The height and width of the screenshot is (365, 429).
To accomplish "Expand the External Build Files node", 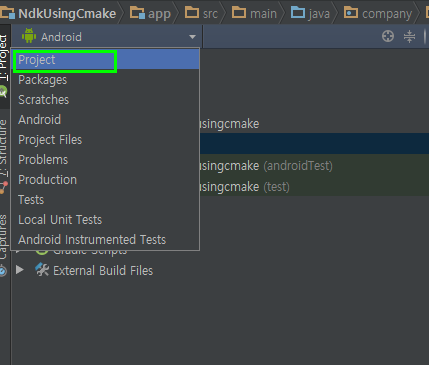I will [x=20, y=270].
